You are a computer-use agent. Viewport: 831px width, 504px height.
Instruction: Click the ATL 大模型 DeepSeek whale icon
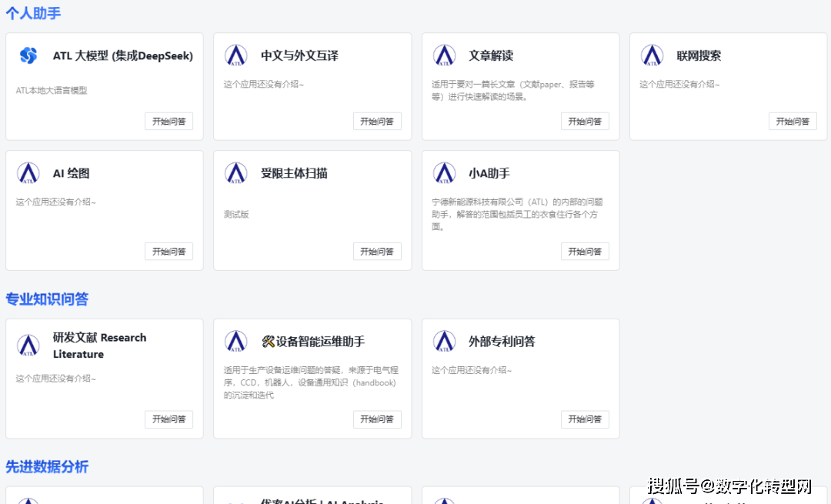28,55
